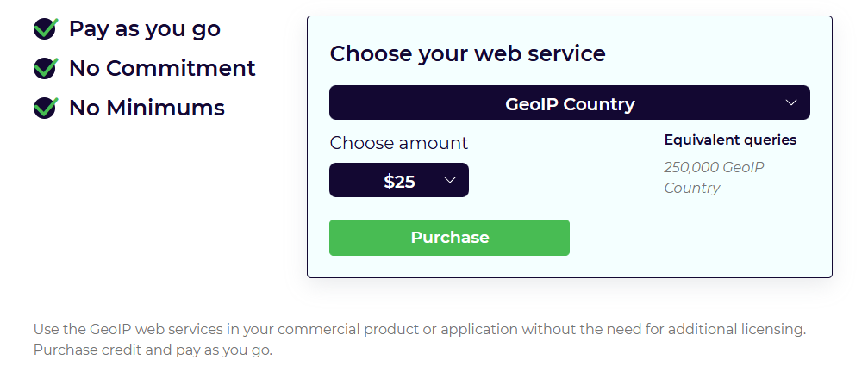Click the green Purchase button
This screenshot has width=868, height=366.
coord(449,238)
